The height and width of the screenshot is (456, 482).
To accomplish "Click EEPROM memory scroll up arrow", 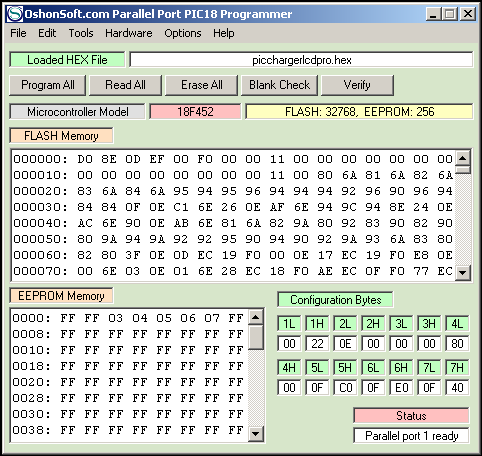I will click(256, 317).
